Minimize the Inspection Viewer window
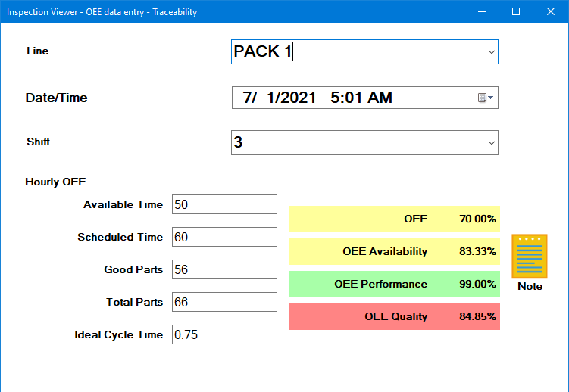Viewport: 569px width, 392px height. pos(481,11)
